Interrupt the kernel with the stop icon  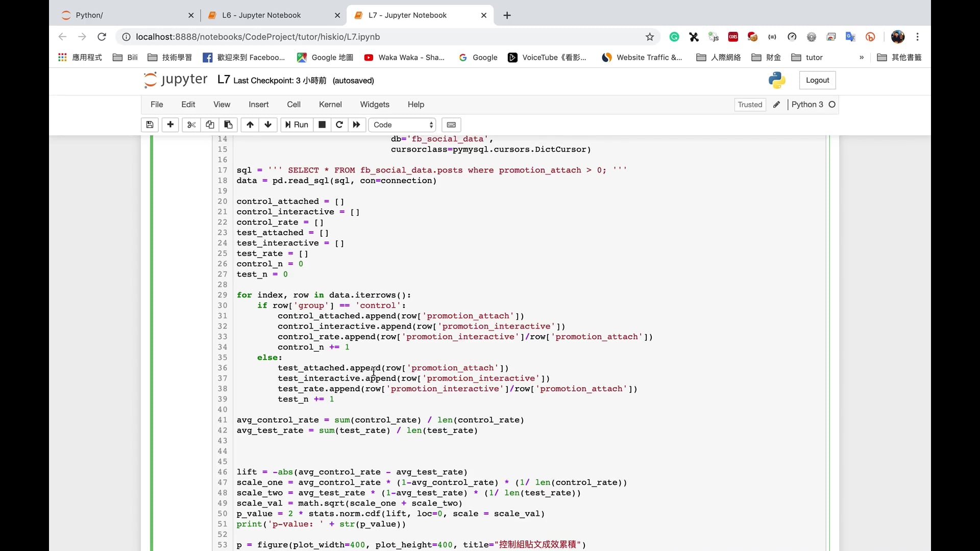(322, 124)
